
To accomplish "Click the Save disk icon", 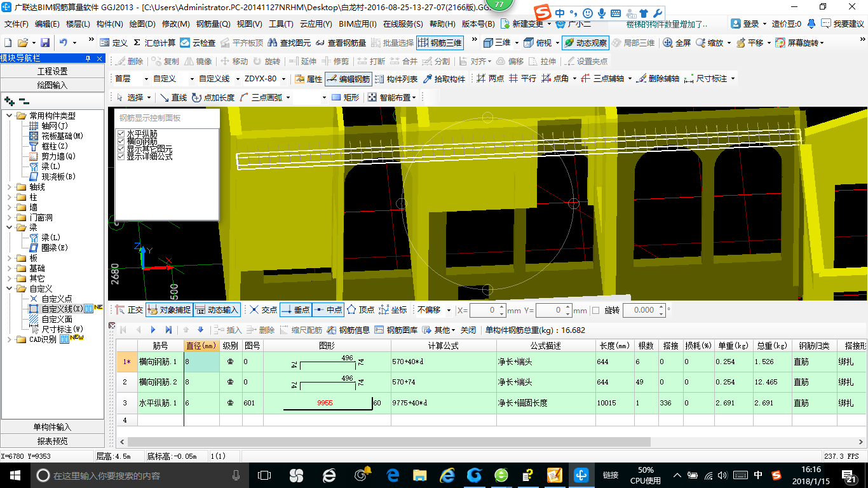I will click(x=45, y=43).
